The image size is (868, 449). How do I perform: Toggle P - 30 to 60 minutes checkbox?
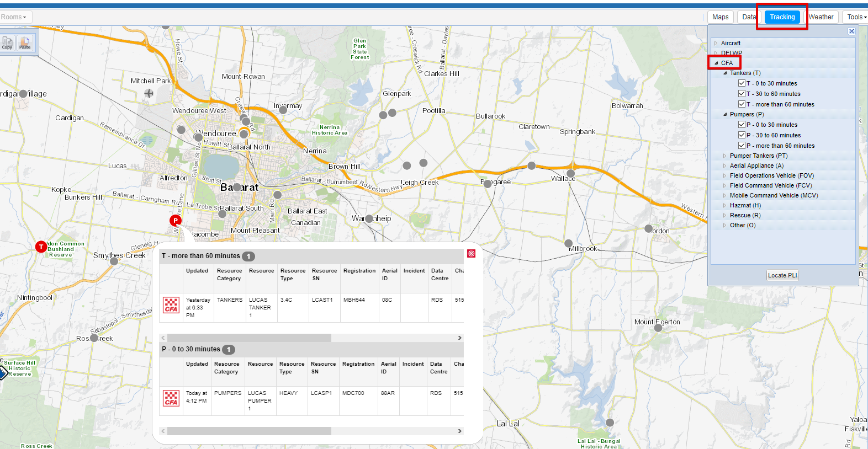coord(742,135)
